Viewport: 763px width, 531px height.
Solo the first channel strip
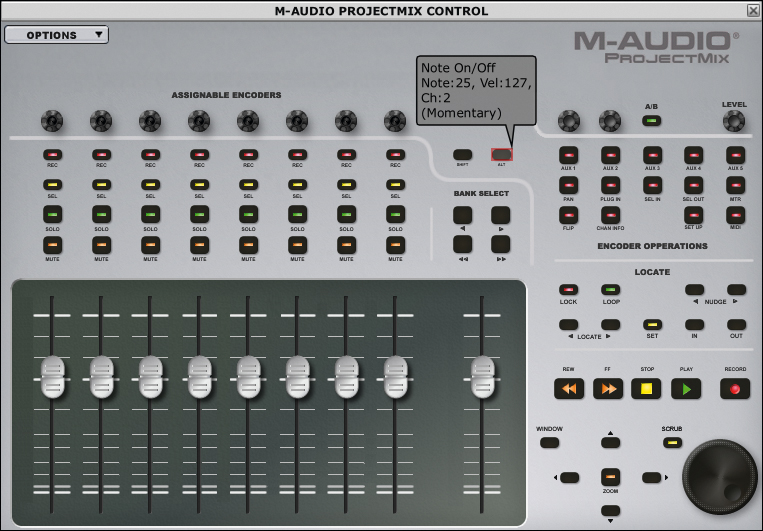[53, 214]
